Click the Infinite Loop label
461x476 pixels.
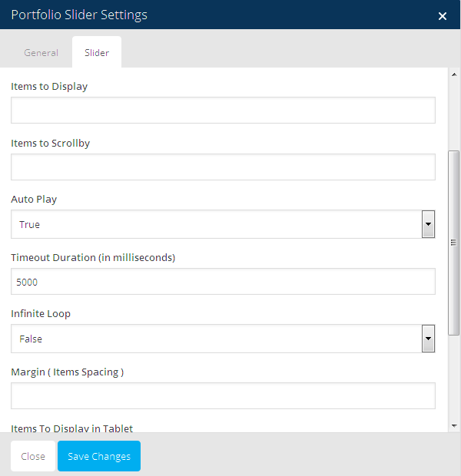41,314
